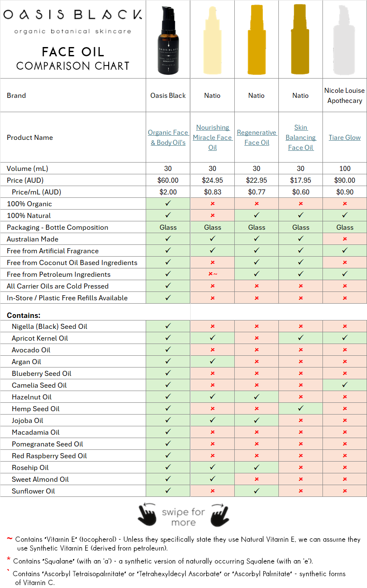Click the 'Free from Coconut Oil Based Ingredients' label

click(x=72, y=262)
